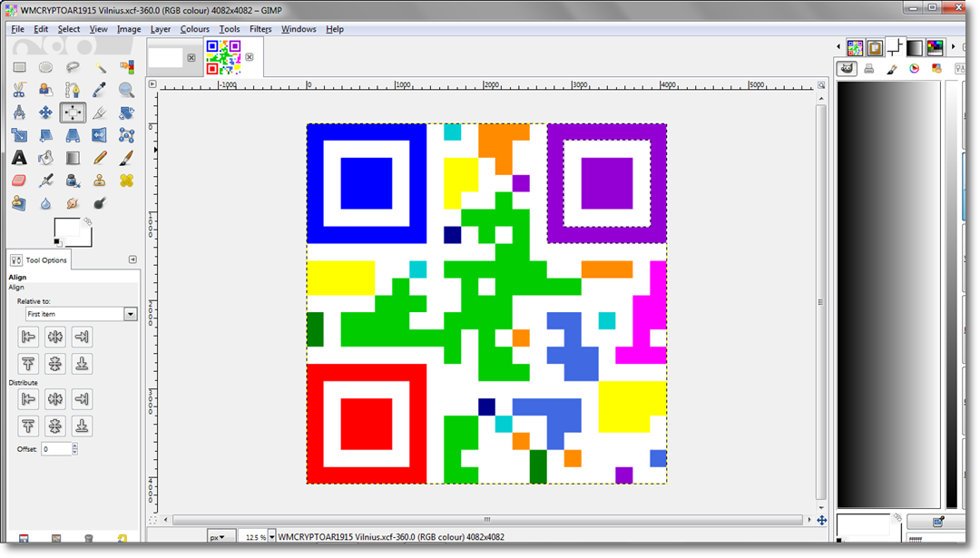Select the Blend gradient tool

(x=73, y=158)
